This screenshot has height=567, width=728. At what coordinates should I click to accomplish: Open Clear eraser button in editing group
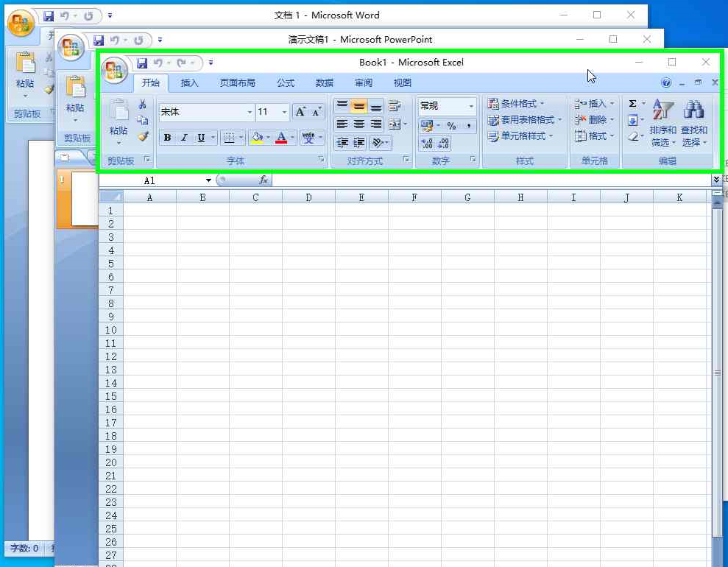click(632, 136)
